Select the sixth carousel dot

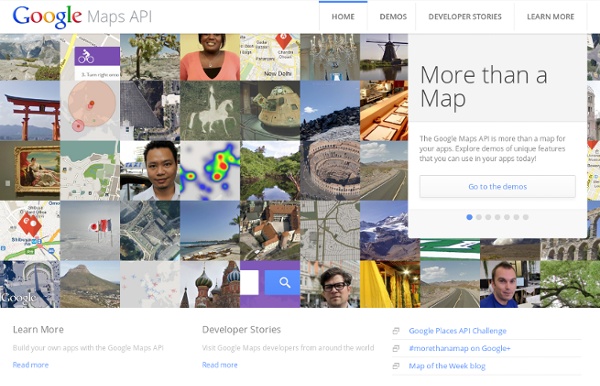click(x=516, y=217)
